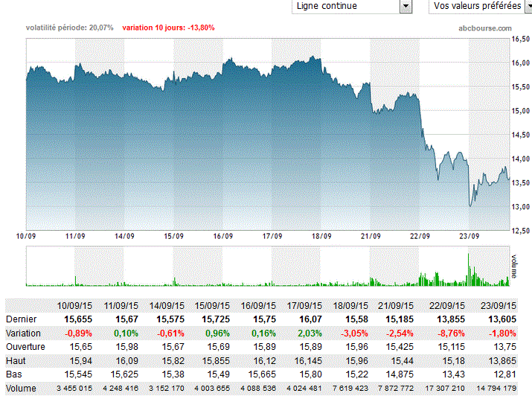Viewport: 532px width, 402px height.
Task: Click the 22/09 date label on chart axis
Action: (x=420, y=236)
